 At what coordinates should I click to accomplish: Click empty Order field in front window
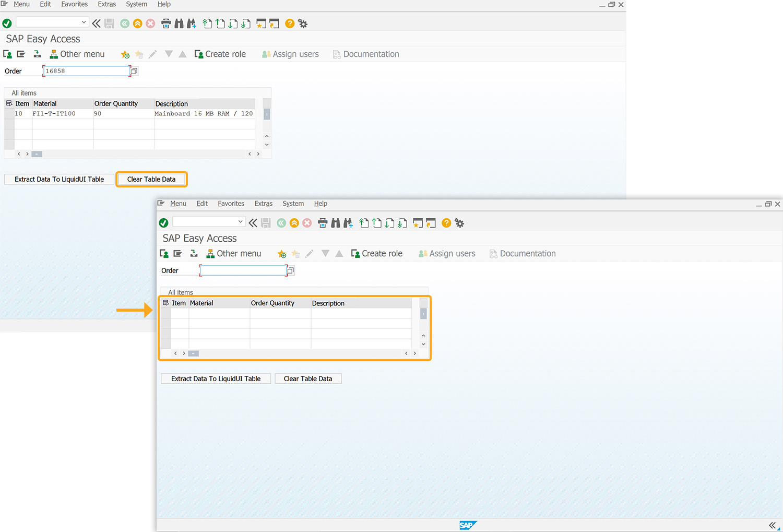tap(243, 270)
